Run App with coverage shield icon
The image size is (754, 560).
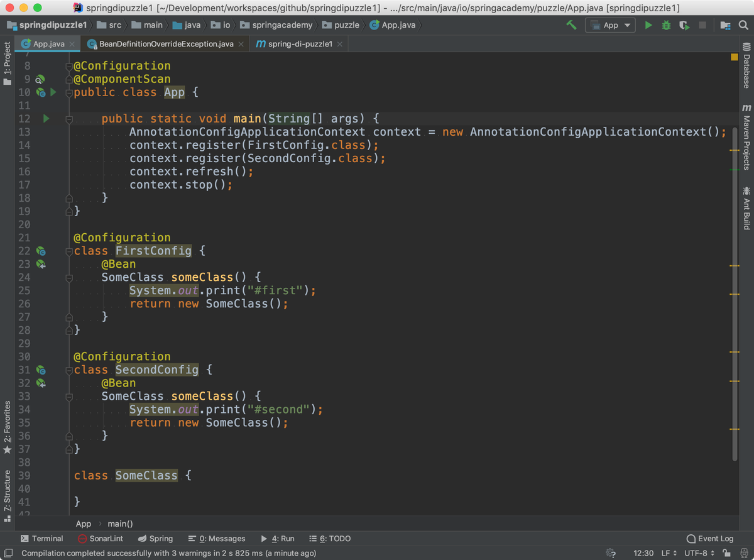tap(684, 25)
